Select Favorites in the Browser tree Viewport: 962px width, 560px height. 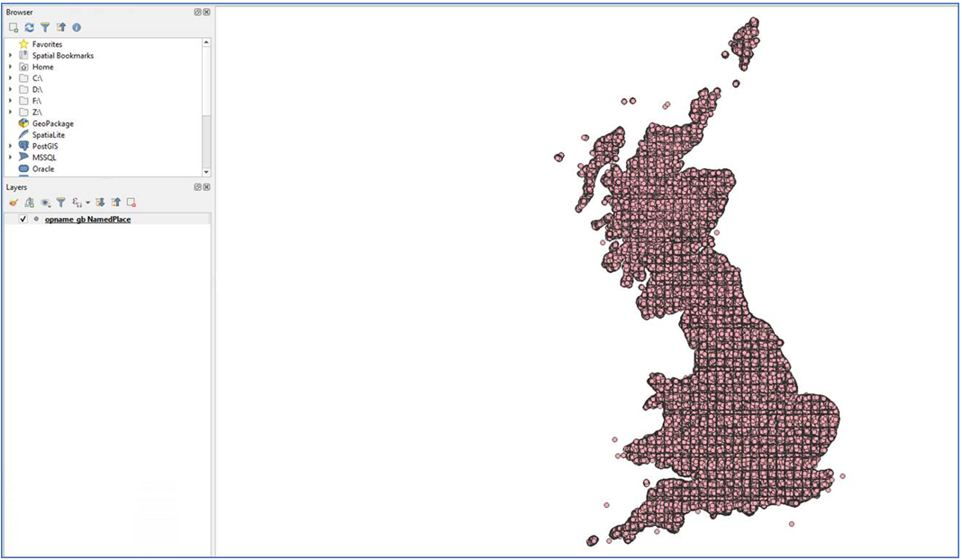click(x=47, y=44)
